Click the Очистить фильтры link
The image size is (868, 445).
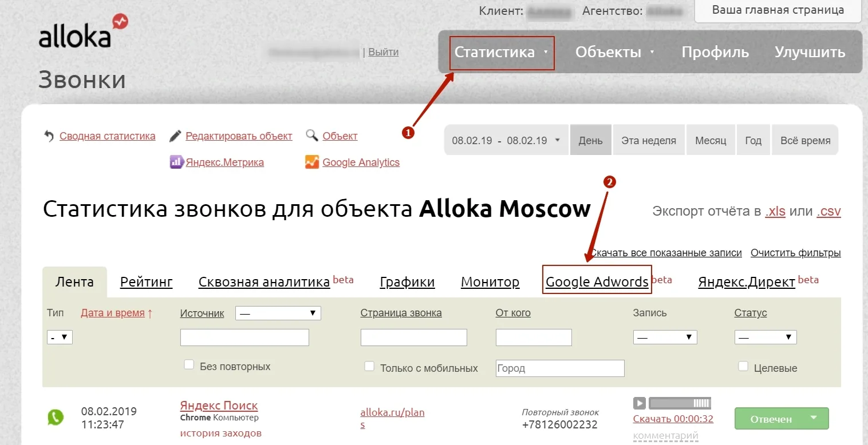pyautogui.click(x=796, y=253)
